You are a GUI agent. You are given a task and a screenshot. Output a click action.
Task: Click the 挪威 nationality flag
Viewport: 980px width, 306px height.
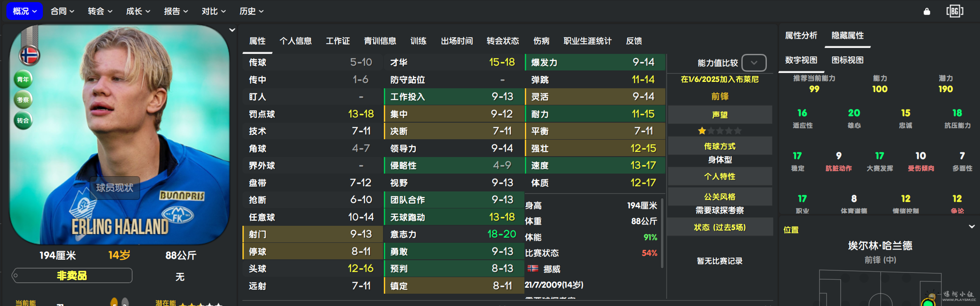click(x=533, y=269)
